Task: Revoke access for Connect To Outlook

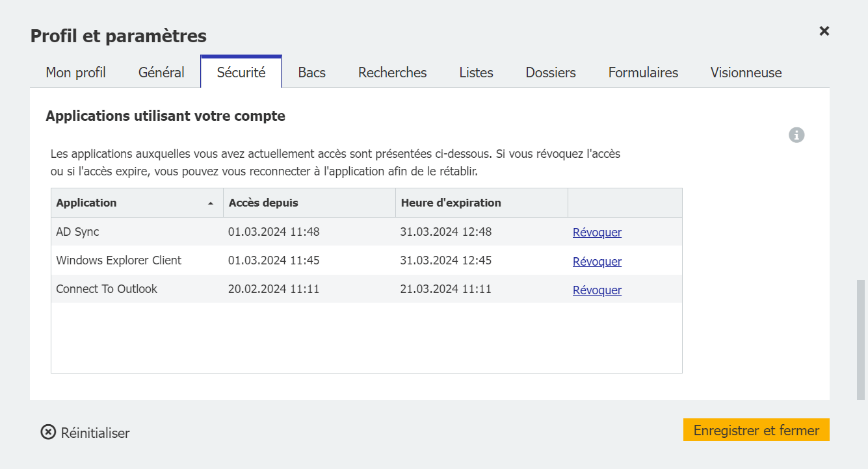Action: (596, 290)
